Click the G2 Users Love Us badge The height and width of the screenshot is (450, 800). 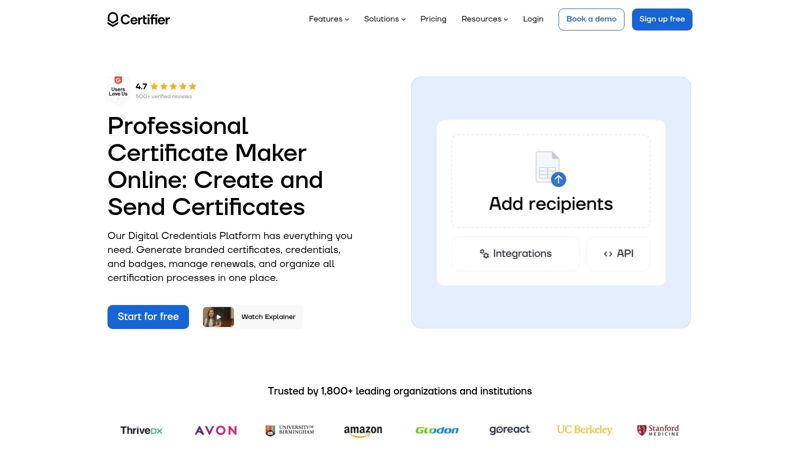tap(118, 88)
